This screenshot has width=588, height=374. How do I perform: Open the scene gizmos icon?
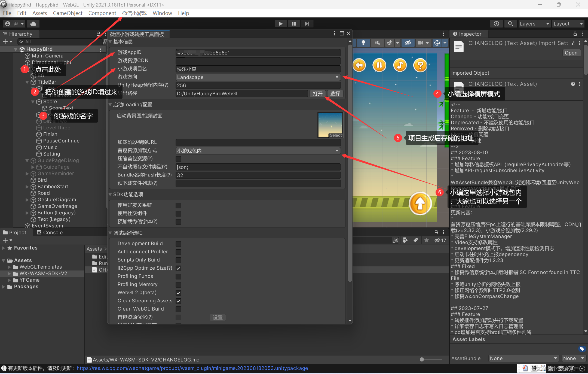click(437, 43)
